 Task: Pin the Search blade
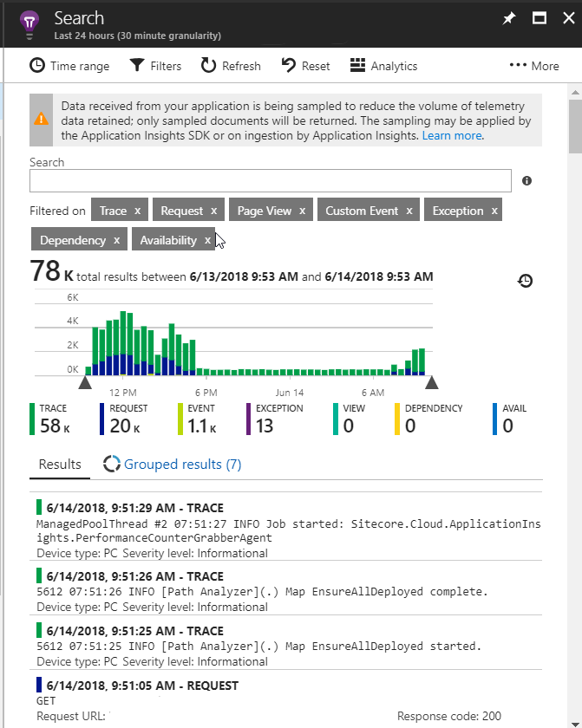point(509,18)
